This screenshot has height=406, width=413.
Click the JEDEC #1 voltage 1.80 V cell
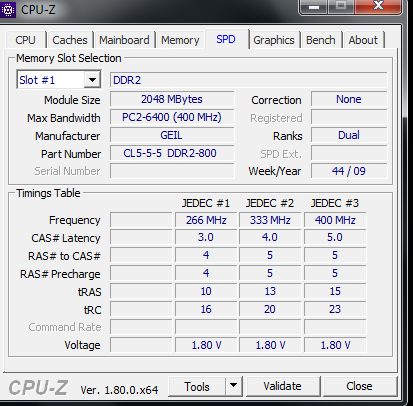click(x=206, y=345)
